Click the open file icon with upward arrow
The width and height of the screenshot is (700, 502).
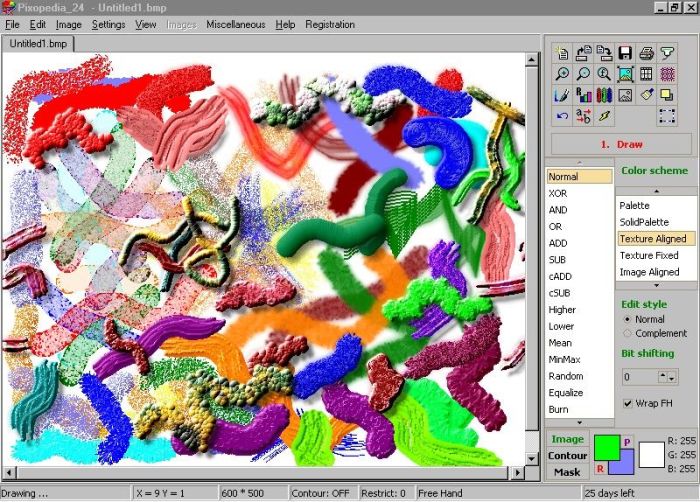point(583,53)
